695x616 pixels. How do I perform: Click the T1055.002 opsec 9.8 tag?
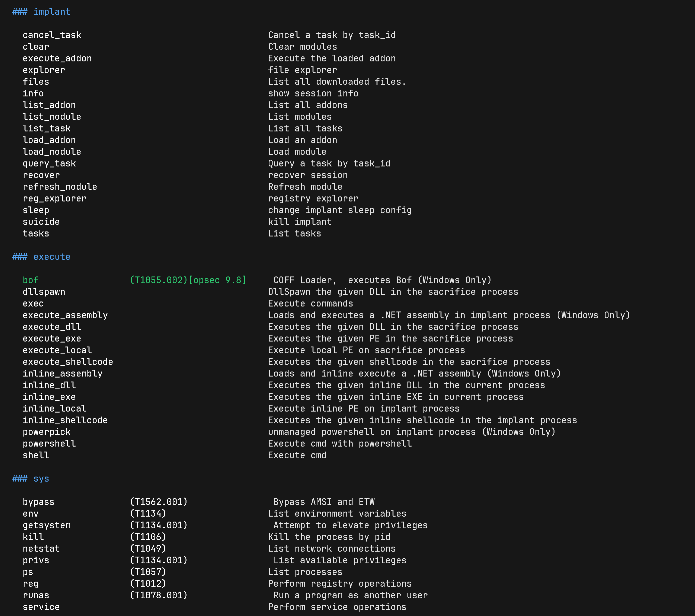[188, 280]
